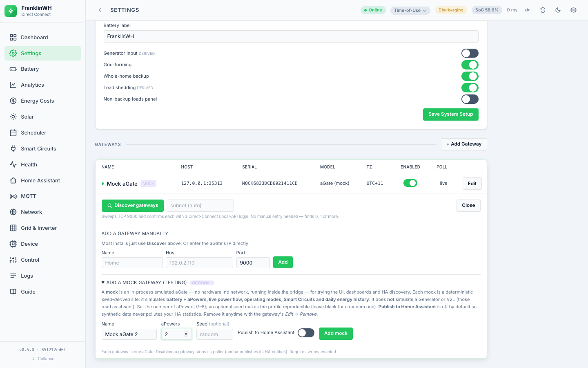Open Home Assistant house icon
588x368 pixels.
coord(13,181)
